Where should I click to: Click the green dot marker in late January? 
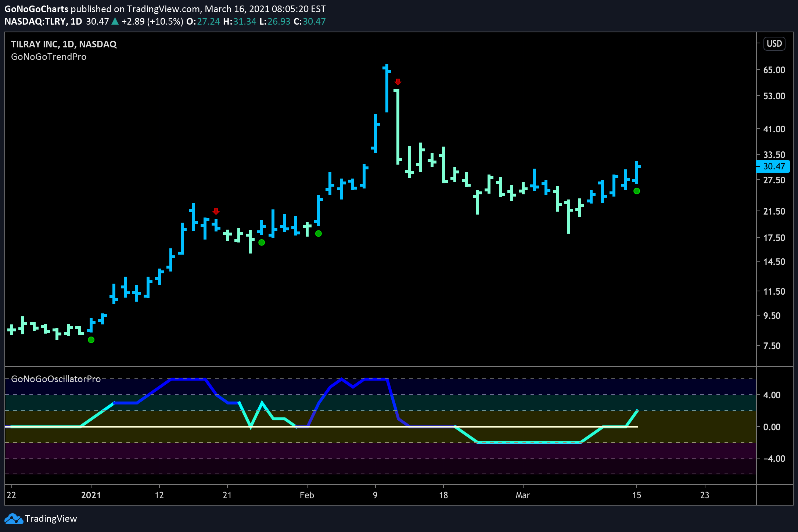(x=262, y=242)
